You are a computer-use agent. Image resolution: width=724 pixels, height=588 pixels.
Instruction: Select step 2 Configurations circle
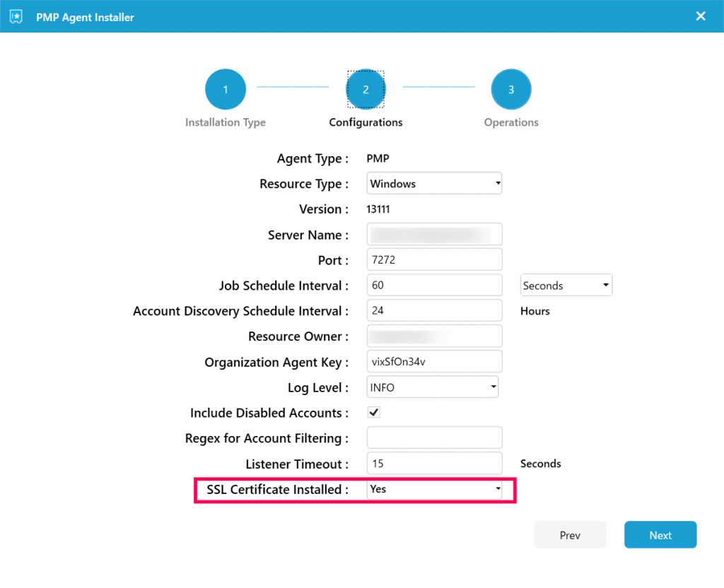[x=366, y=89]
